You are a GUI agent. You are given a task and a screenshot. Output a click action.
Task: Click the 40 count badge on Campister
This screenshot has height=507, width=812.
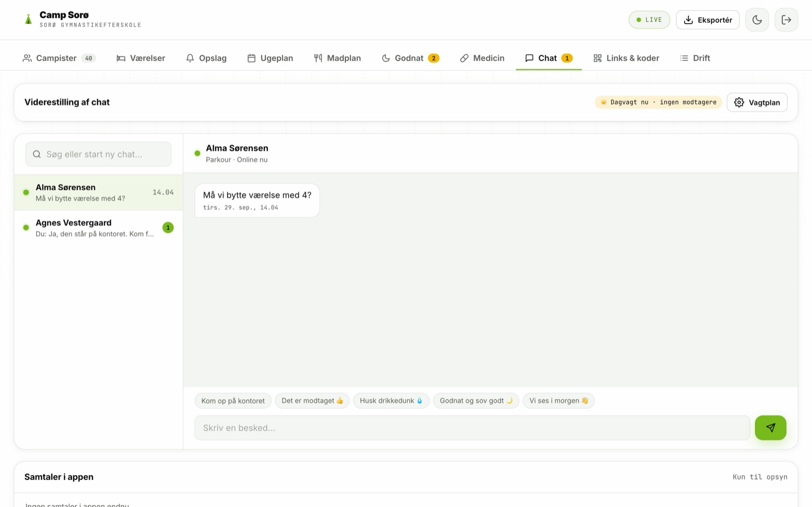point(89,58)
